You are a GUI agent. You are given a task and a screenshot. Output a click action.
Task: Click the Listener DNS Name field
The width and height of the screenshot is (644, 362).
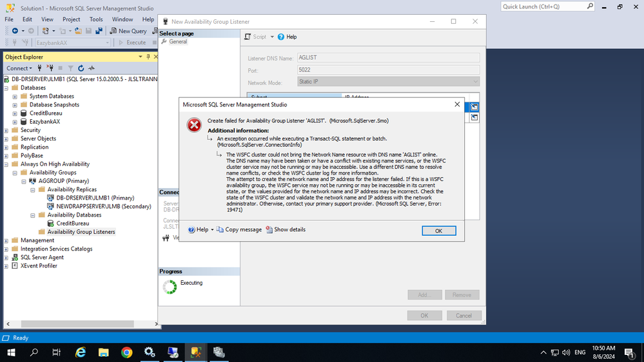[x=388, y=57]
